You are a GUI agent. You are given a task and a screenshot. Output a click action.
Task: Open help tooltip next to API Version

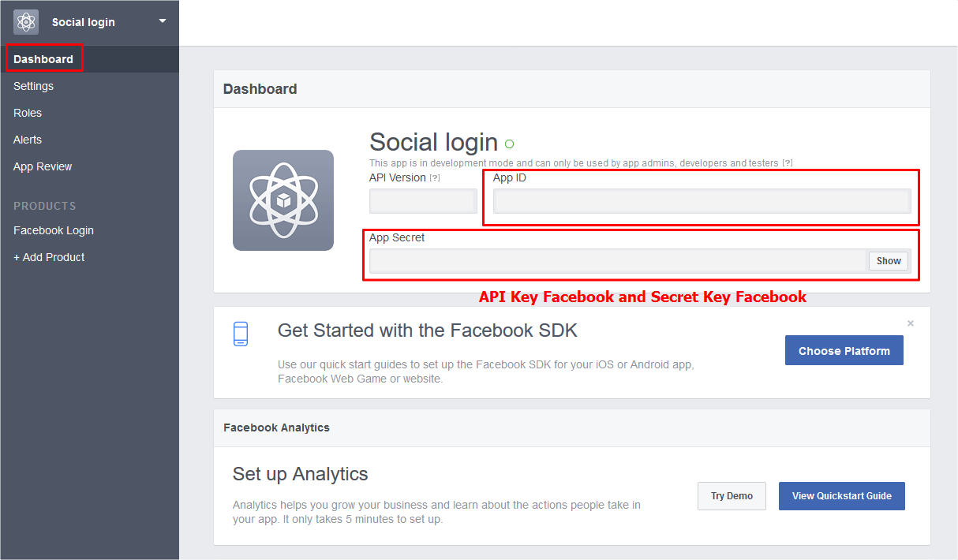[435, 178]
